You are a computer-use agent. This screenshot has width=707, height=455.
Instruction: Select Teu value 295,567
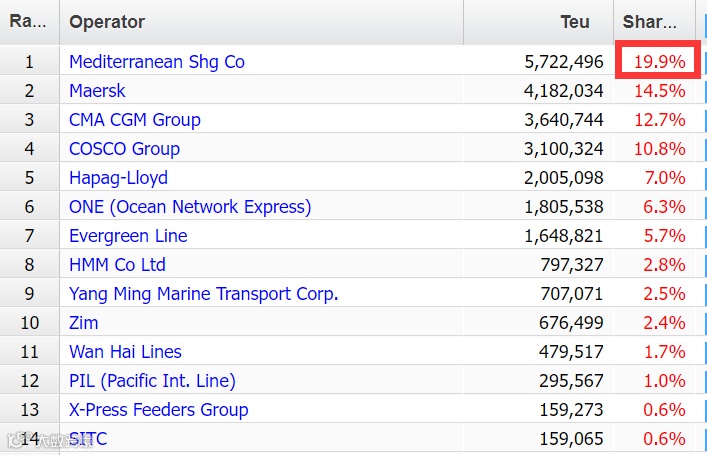click(x=571, y=381)
